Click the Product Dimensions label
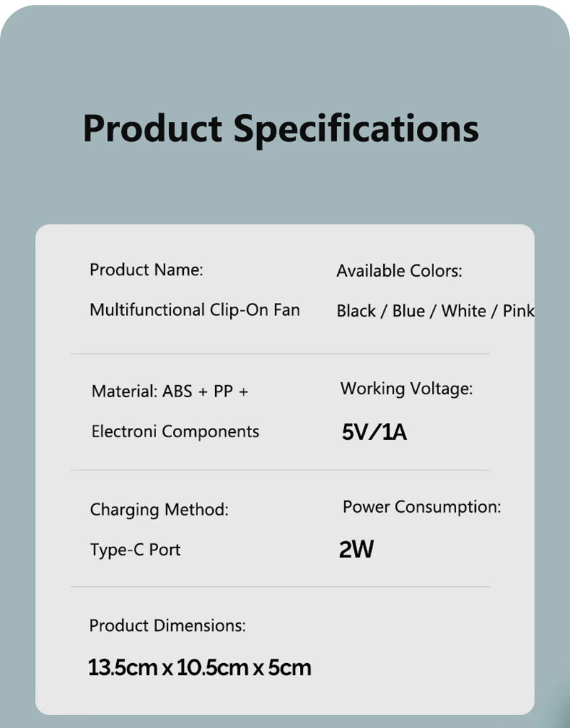 click(x=167, y=626)
